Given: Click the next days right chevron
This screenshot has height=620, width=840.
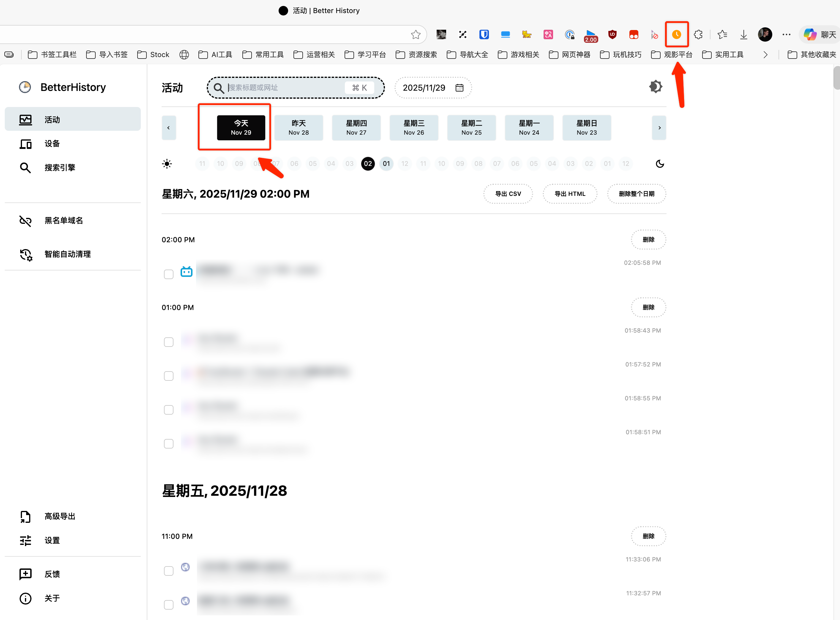Looking at the screenshot, I should (659, 128).
